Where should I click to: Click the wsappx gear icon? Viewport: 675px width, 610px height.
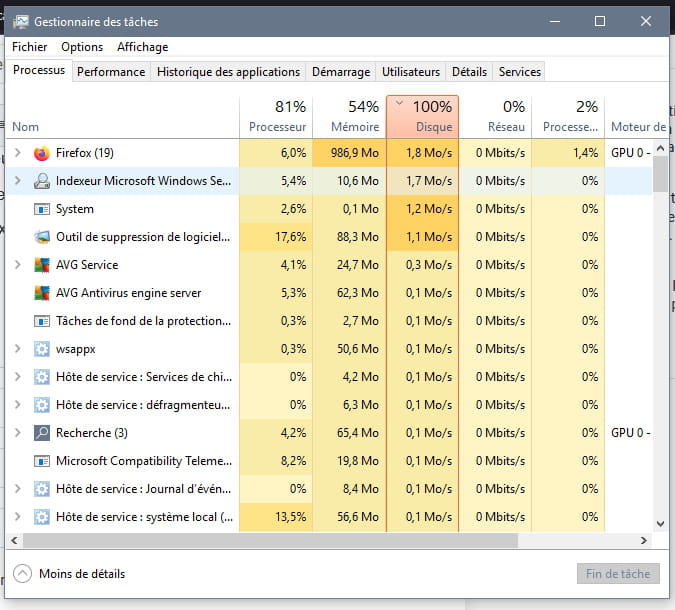coord(42,349)
